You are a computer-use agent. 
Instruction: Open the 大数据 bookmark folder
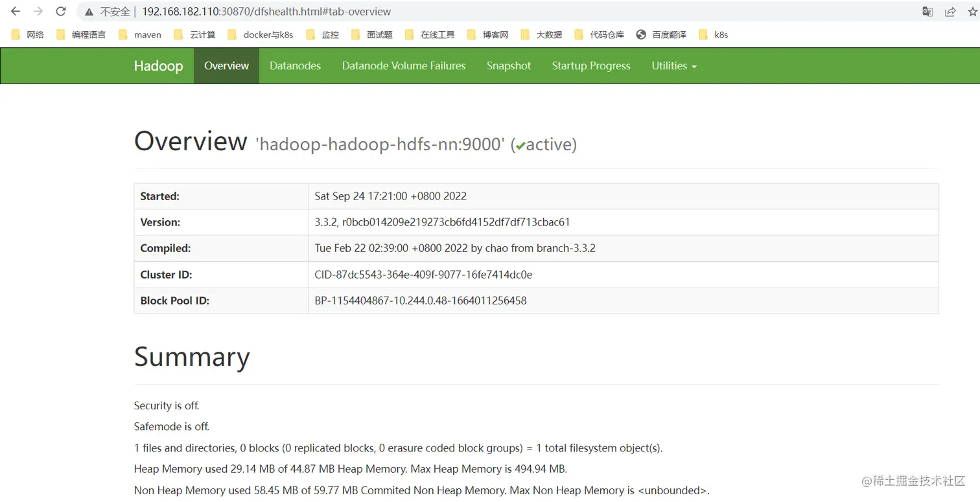541,35
